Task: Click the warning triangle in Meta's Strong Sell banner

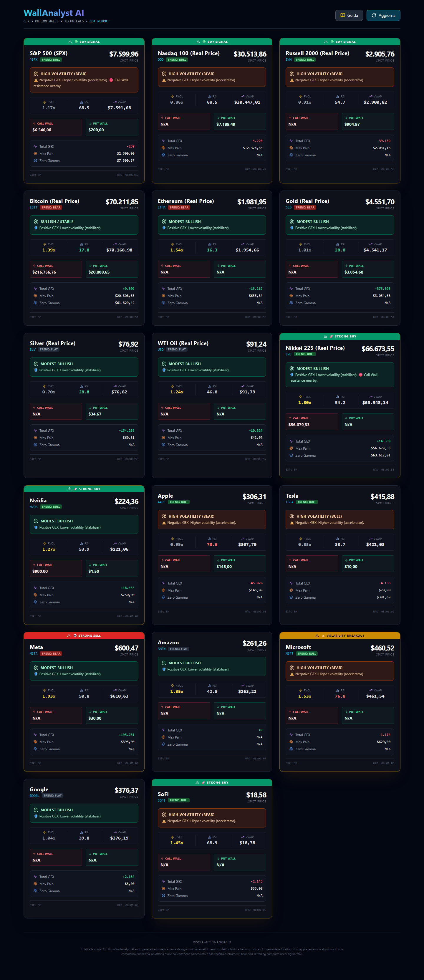Action: 69,636
